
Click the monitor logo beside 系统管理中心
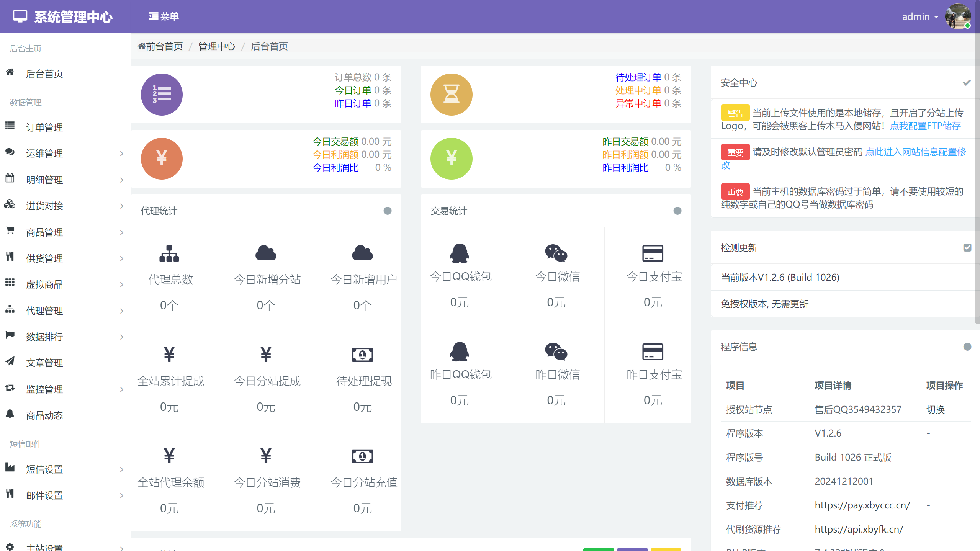click(20, 16)
